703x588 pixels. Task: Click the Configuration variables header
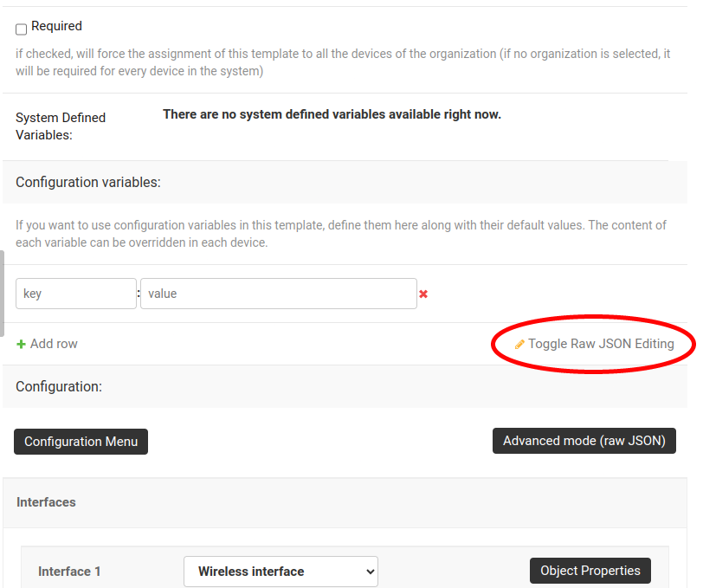pos(87,182)
